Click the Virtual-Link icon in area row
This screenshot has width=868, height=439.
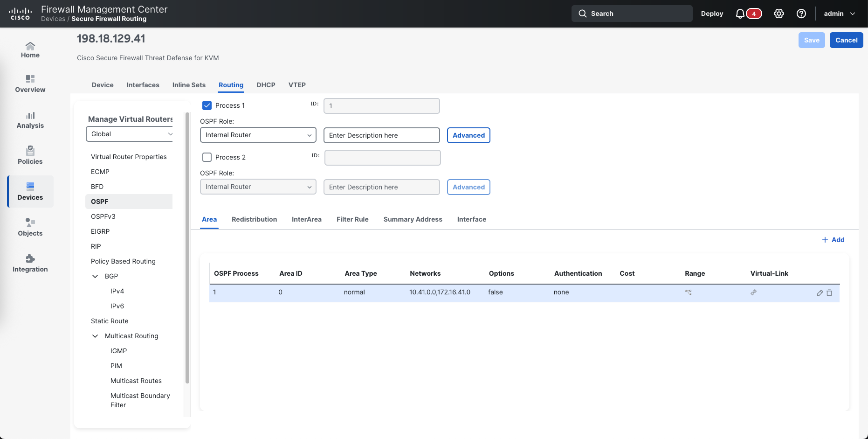pyautogui.click(x=753, y=293)
